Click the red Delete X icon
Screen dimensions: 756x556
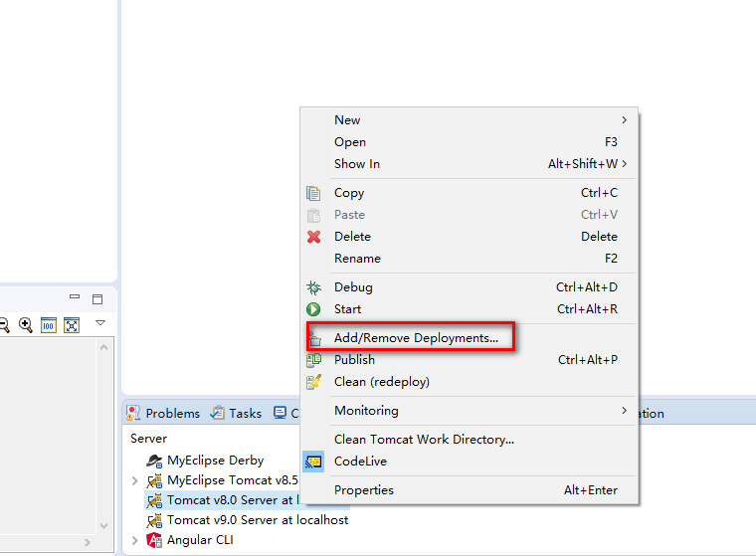314,237
